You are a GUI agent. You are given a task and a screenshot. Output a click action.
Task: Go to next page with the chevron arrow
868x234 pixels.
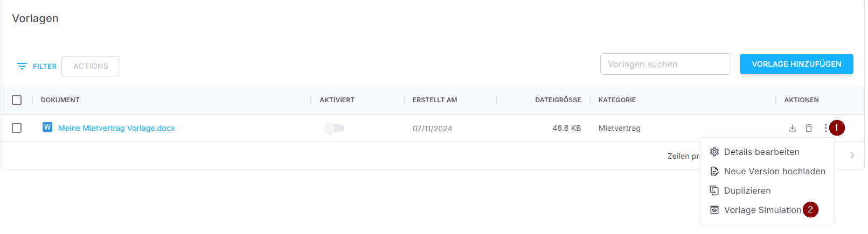852,155
